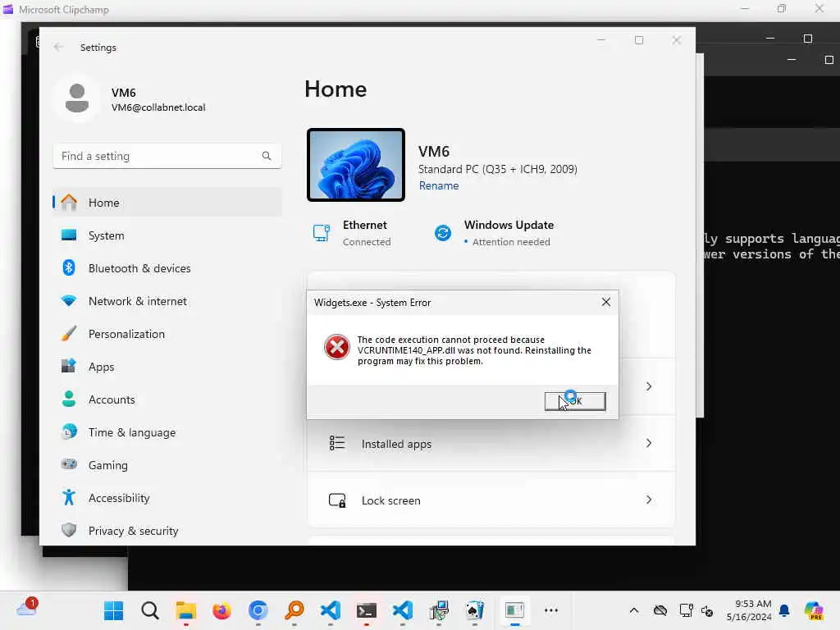
Task: Click the chevron on the row above Installed apps
Action: pos(649,386)
